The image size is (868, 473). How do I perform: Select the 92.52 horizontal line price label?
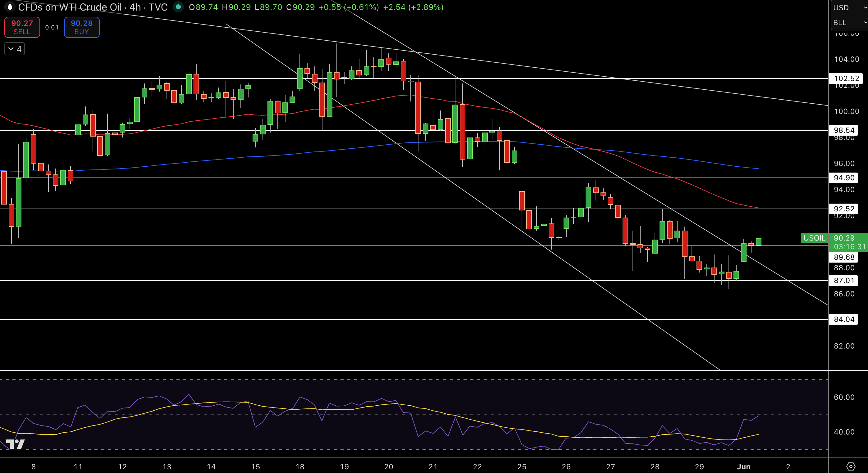(x=844, y=209)
